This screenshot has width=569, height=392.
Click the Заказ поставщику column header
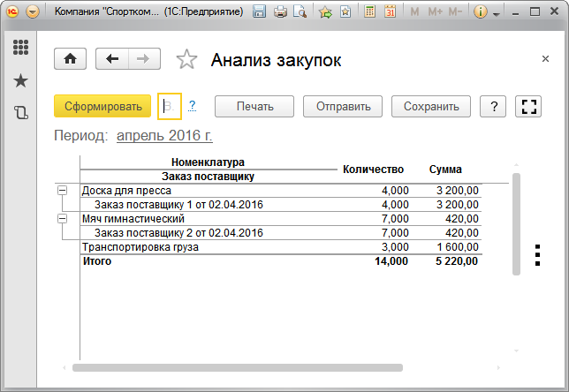coord(208,177)
